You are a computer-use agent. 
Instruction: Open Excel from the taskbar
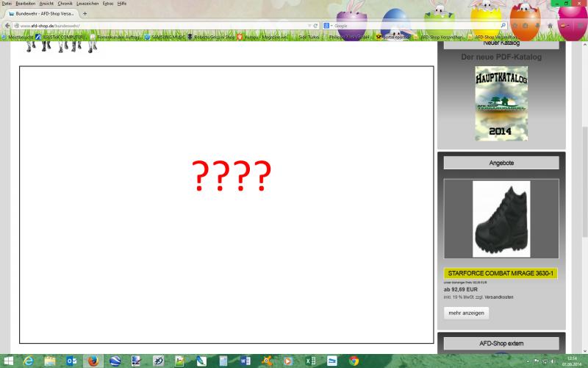(x=310, y=361)
